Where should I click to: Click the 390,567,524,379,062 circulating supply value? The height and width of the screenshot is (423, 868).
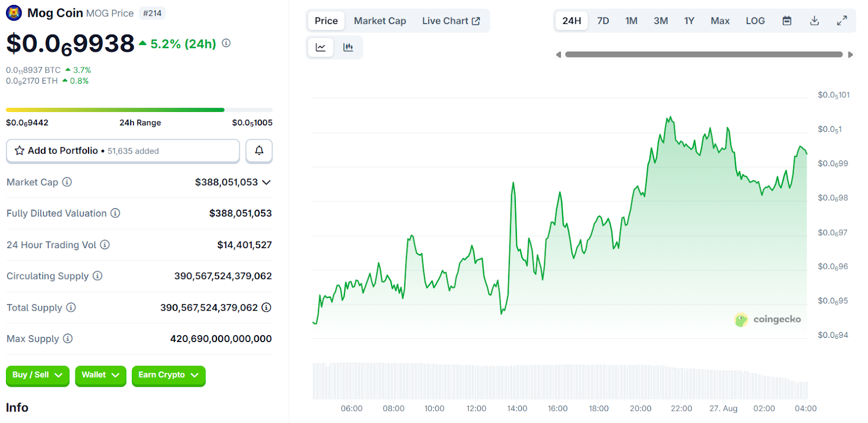pos(223,276)
